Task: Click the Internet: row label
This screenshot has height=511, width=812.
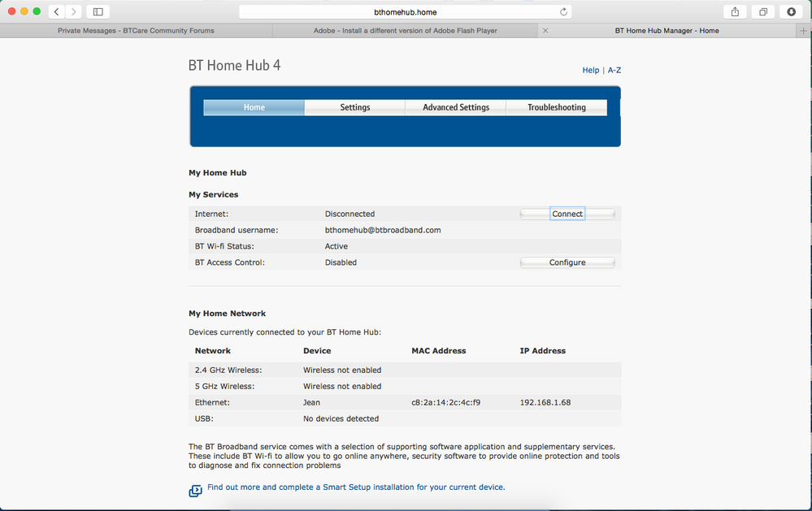Action: pyautogui.click(x=211, y=214)
